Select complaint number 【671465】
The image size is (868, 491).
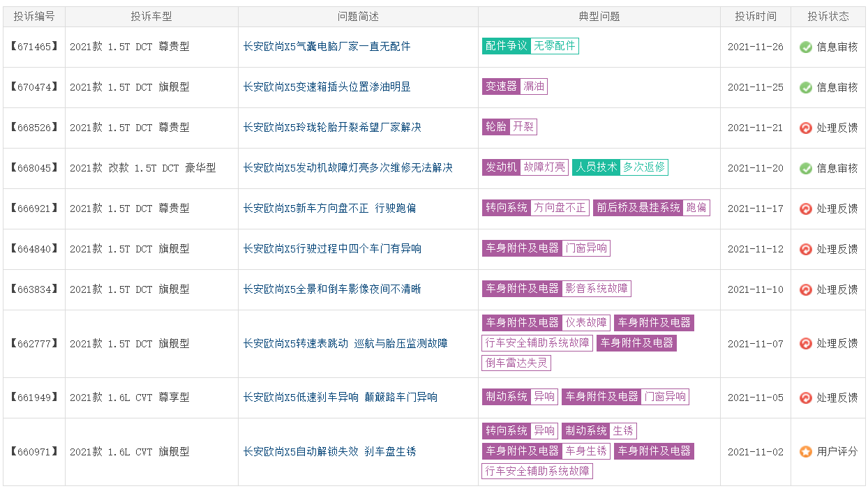pyautogui.click(x=34, y=47)
